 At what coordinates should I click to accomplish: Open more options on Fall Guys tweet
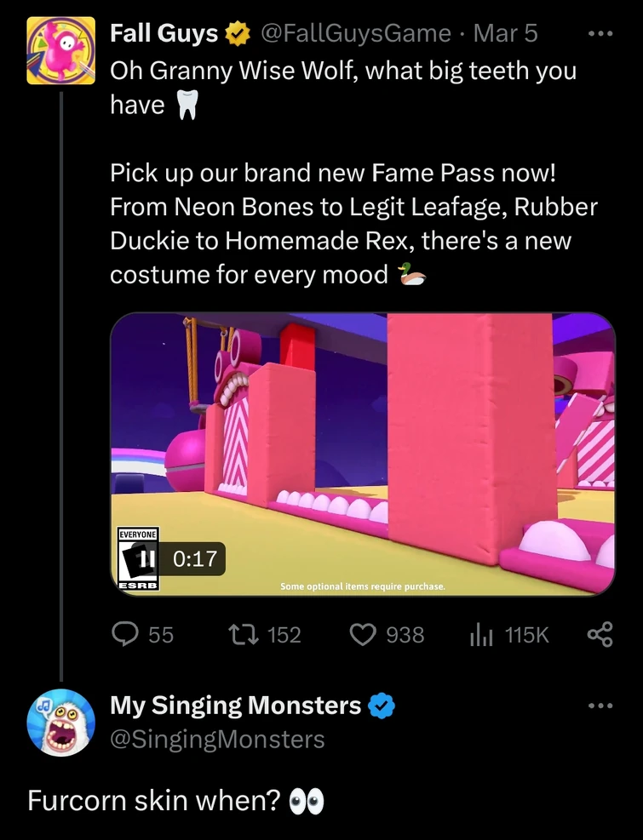click(x=600, y=35)
